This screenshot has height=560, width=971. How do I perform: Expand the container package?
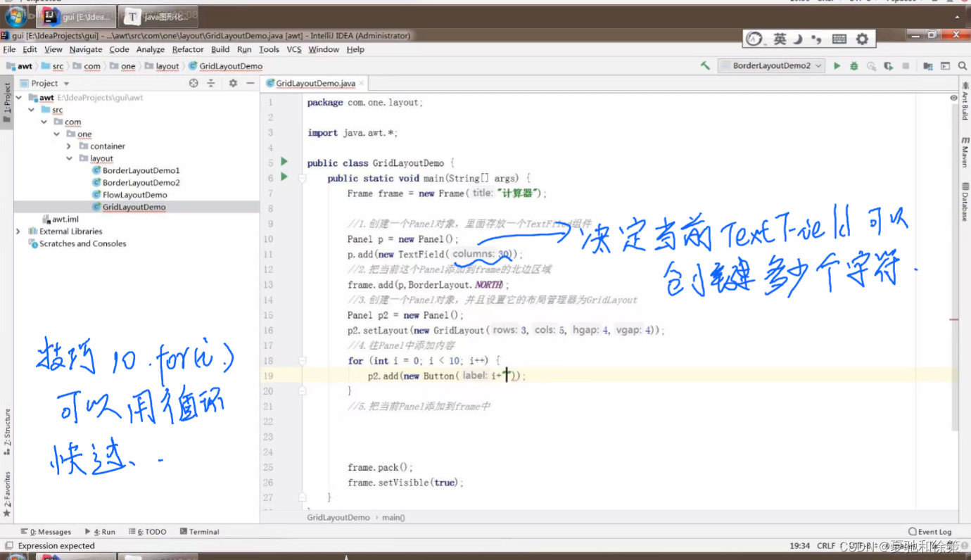[x=69, y=146]
